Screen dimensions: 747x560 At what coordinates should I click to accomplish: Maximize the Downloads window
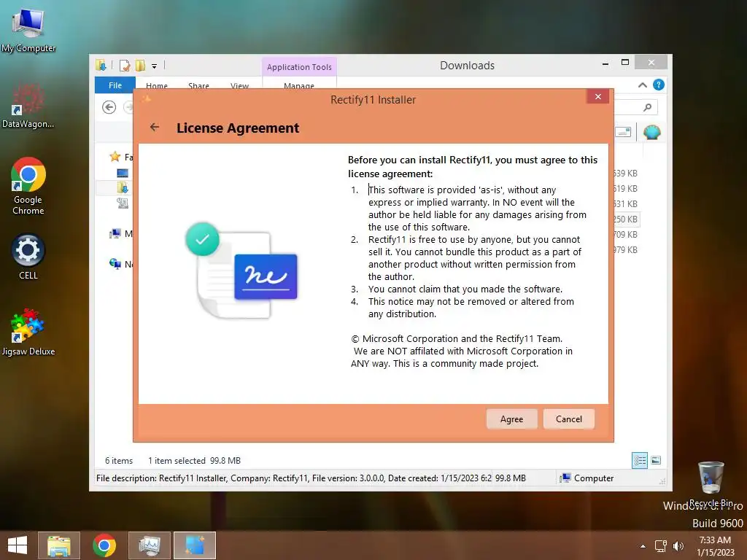[x=625, y=63]
